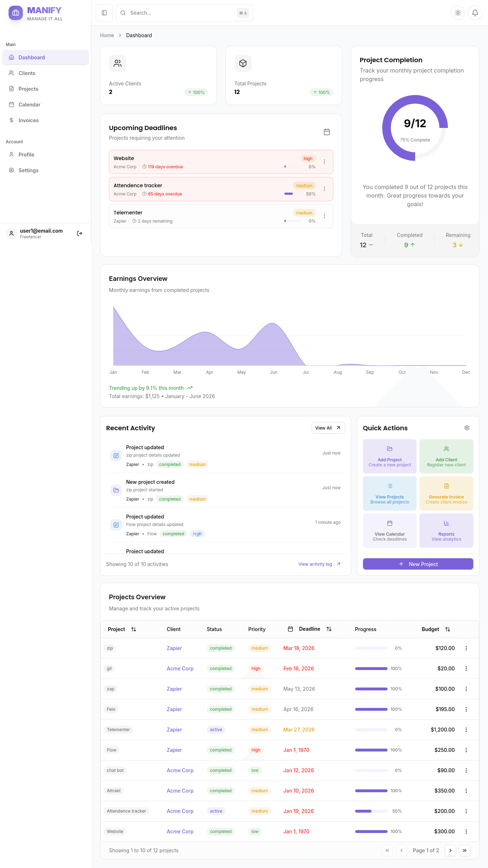The height and width of the screenshot is (868, 488).
Task: Open options menu for Website deadline
Action: (x=324, y=162)
